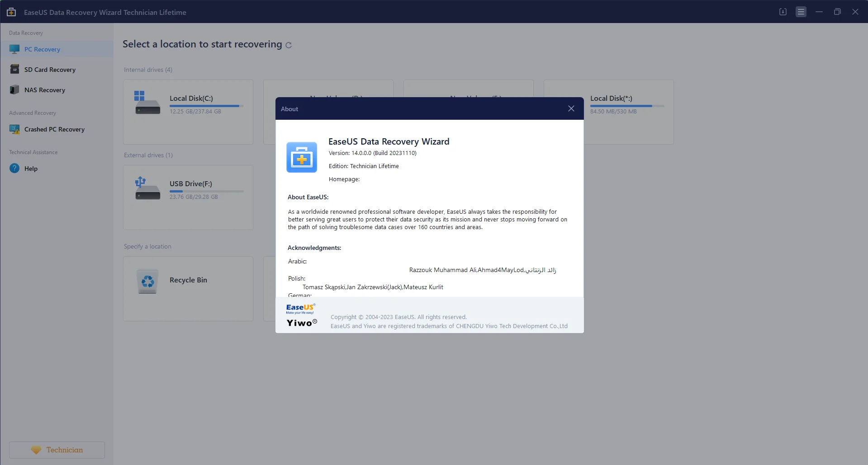Image resolution: width=868 pixels, height=465 pixels.
Task: Click the Homepage field in About dialog
Action: pos(344,179)
